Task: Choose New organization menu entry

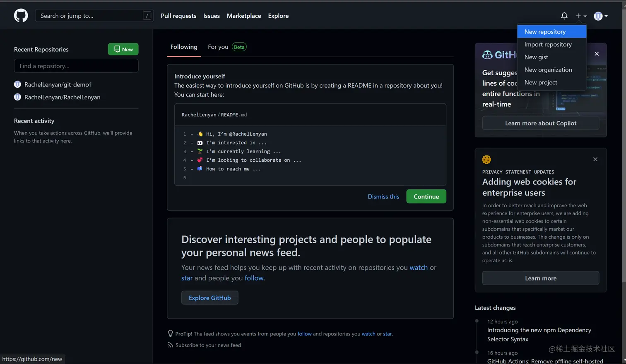Action: point(551,69)
